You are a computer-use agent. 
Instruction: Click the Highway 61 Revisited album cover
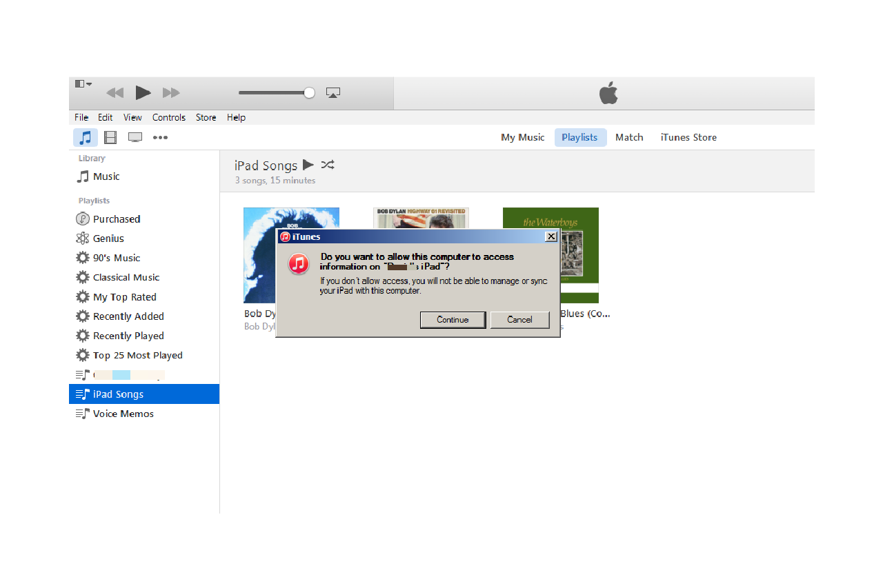coord(421,218)
